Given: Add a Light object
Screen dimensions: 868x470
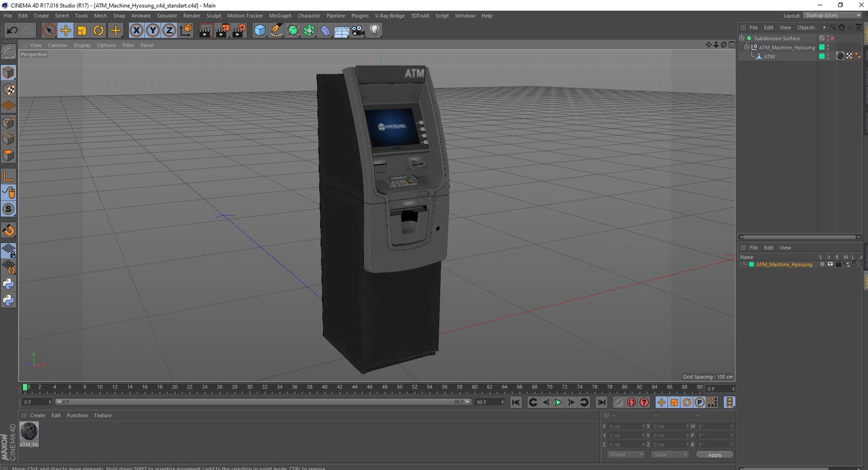Looking at the screenshot, I should pyautogui.click(x=375, y=30).
